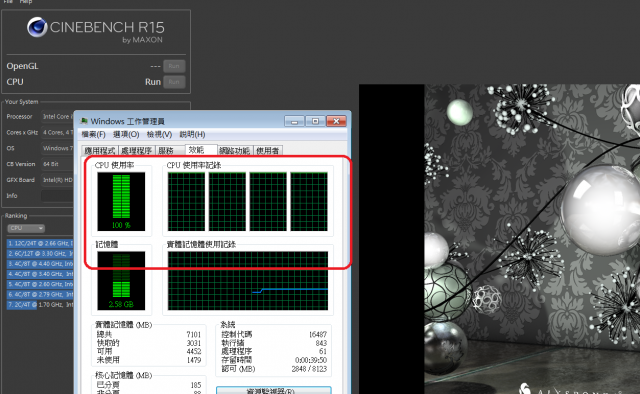This screenshot has width=640, height=394.
Task: Click the fourth CPU core history graph
Action: [x=309, y=202]
